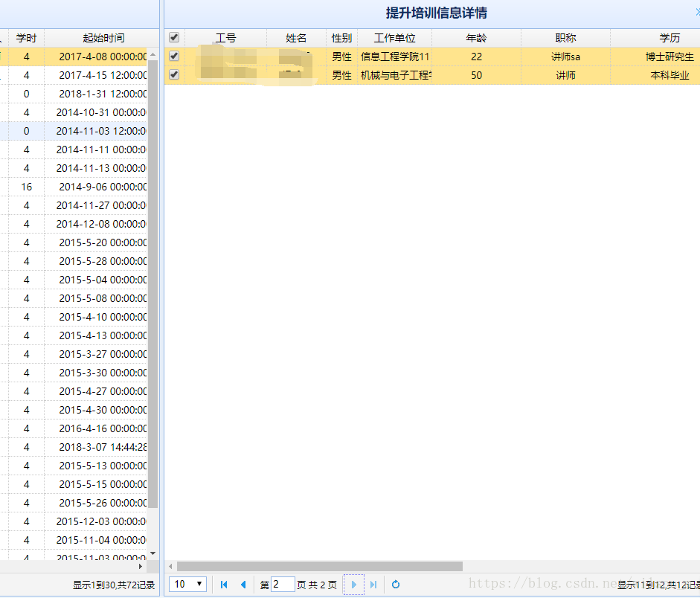The image size is (700, 598).
Task: Click 显示1到30,共72记录 status text
Action: pos(114,585)
